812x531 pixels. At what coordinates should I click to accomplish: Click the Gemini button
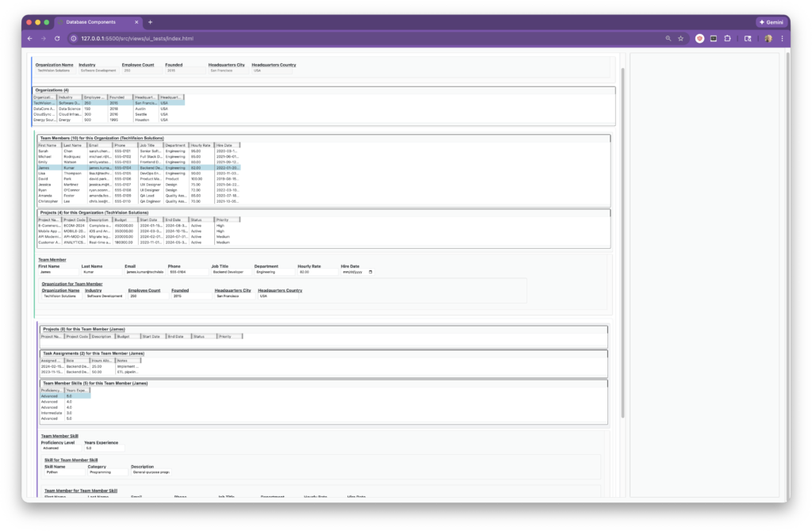tap(770, 22)
